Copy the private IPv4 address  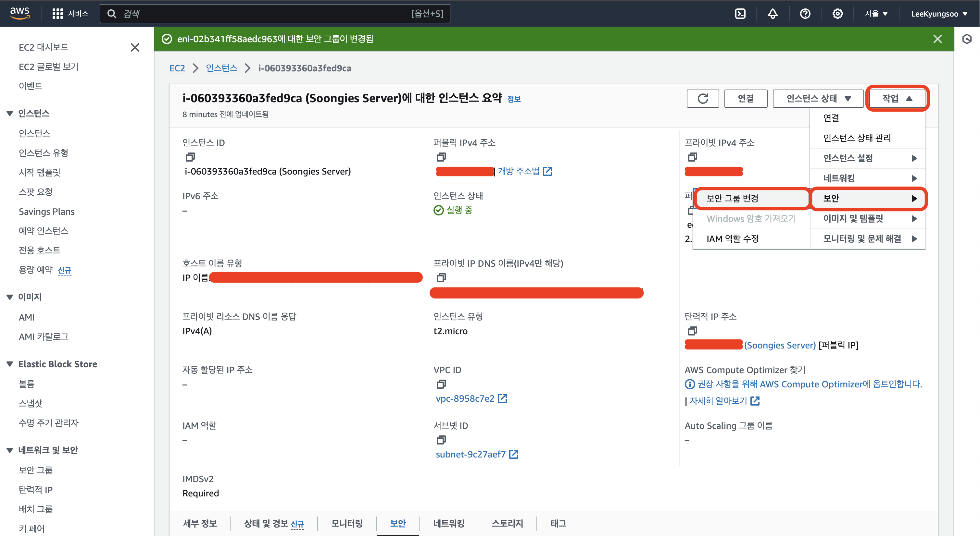tap(692, 157)
